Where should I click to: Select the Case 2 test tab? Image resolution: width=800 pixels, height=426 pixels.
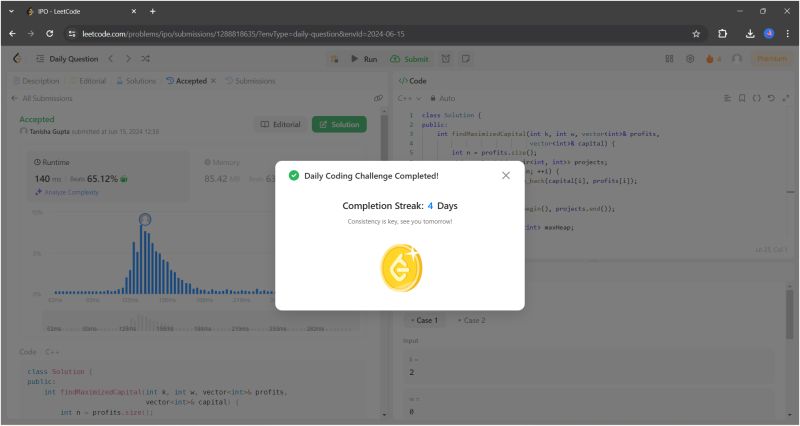coord(471,320)
